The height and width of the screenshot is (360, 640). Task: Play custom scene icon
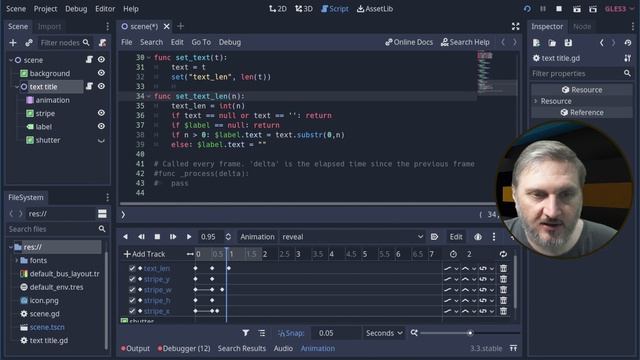click(593, 9)
